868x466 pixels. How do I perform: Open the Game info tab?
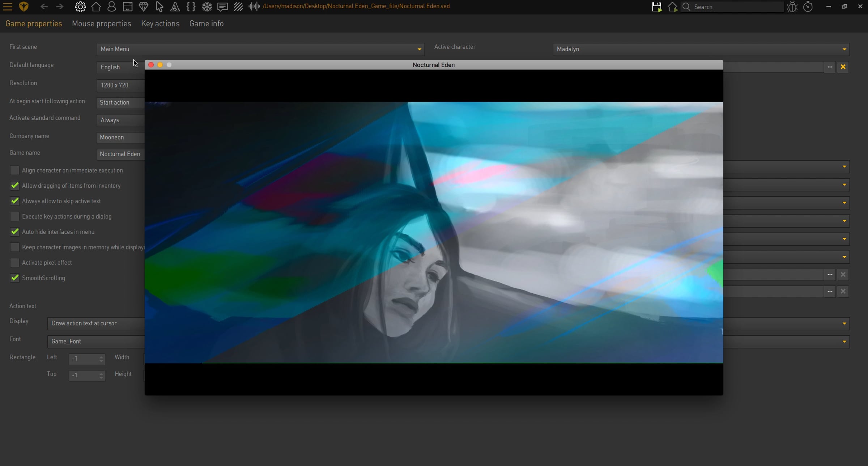(207, 24)
